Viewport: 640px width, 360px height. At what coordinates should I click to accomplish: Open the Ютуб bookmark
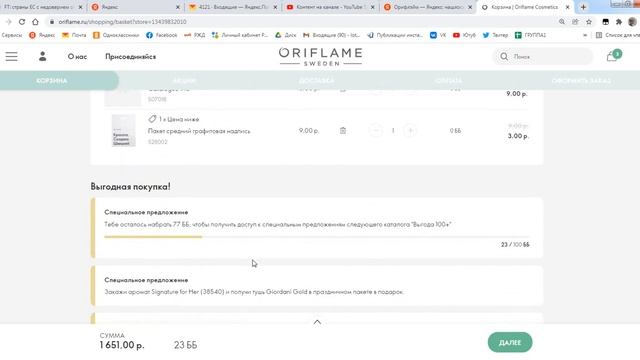pos(464,35)
